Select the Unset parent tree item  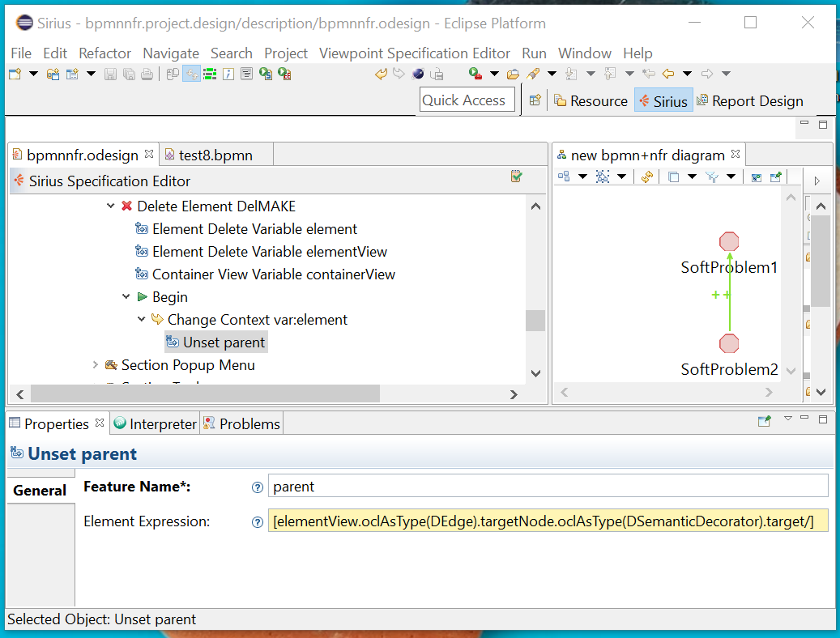click(x=216, y=342)
